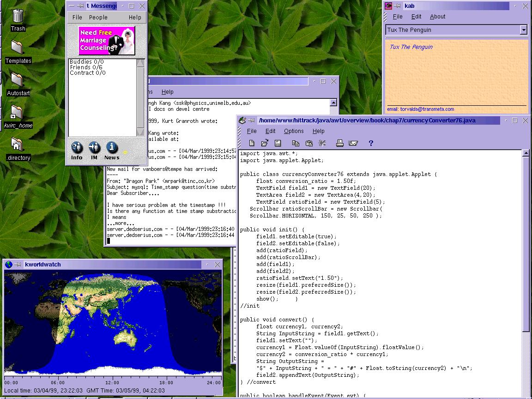Screen dimensions: 532x399
Task: Click the question mark Help icon in editor
Action: [371, 143]
